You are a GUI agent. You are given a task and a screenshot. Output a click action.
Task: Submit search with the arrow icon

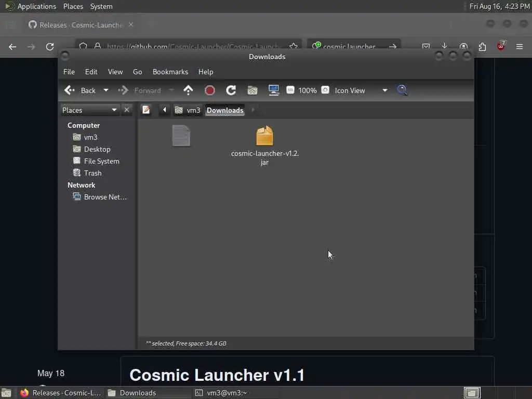(x=393, y=46)
